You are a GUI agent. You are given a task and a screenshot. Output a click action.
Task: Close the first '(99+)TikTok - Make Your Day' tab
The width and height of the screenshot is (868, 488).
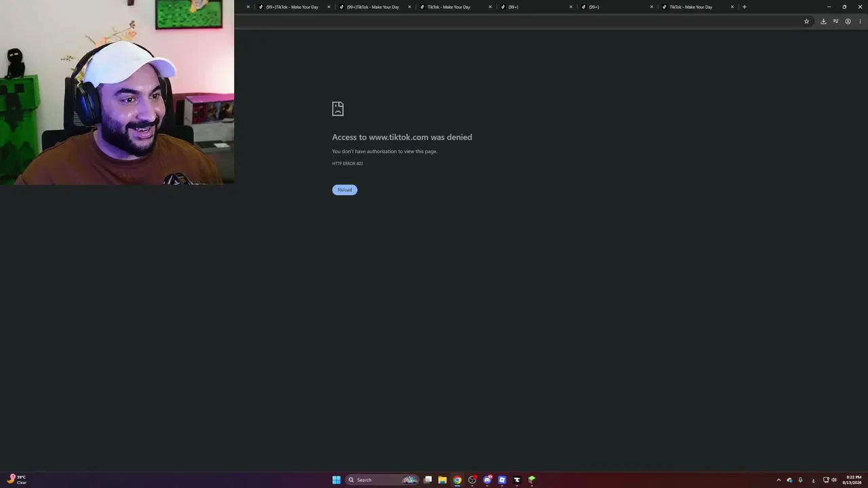tap(329, 7)
